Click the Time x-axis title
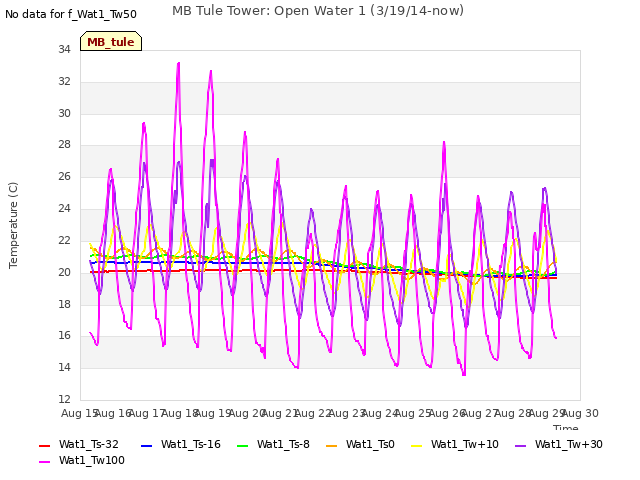Screen dimensions: 640x480 [566, 427]
